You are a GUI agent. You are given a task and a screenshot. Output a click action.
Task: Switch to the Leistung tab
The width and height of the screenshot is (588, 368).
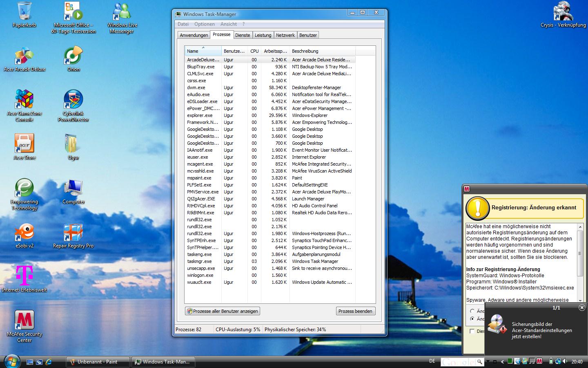[x=263, y=35]
